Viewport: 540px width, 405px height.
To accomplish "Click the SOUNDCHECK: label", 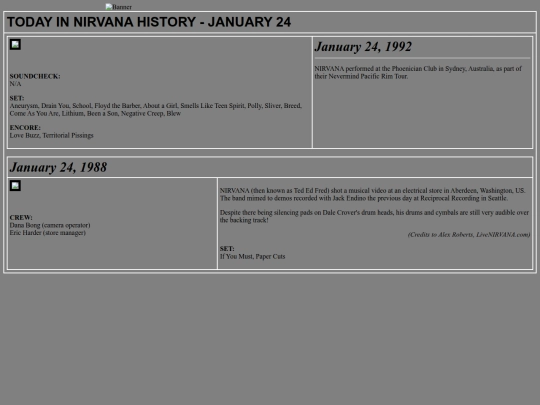I will (x=35, y=76).
